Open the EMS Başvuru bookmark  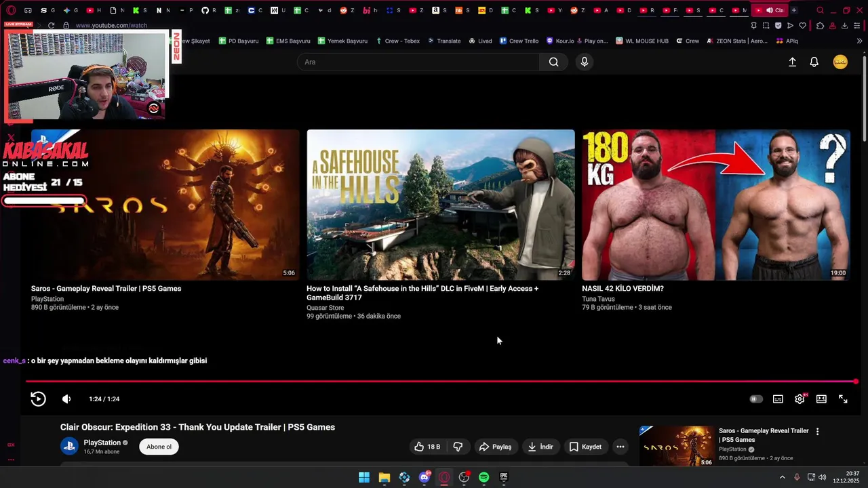[x=288, y=41]
